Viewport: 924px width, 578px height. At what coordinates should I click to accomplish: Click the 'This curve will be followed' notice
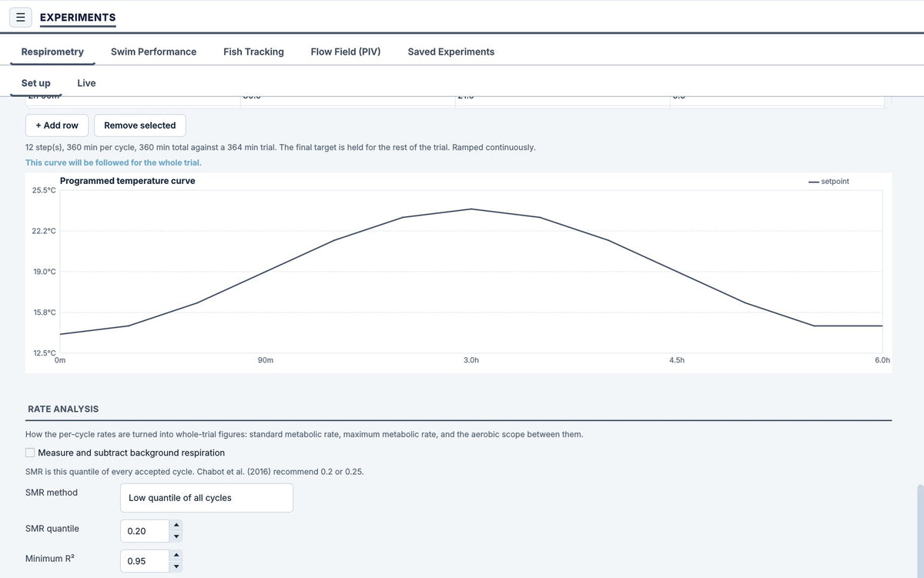click(x=113, y=162)
